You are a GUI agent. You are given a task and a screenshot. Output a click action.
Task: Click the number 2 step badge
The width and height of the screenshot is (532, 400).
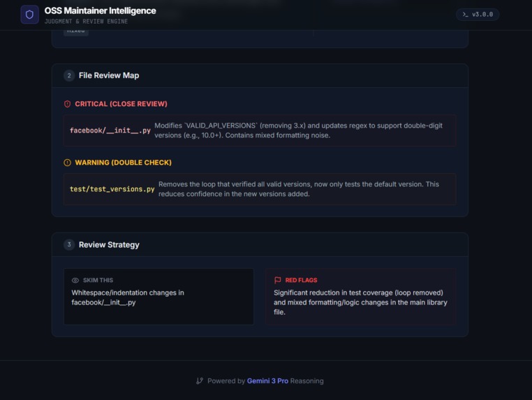[69, 75]
